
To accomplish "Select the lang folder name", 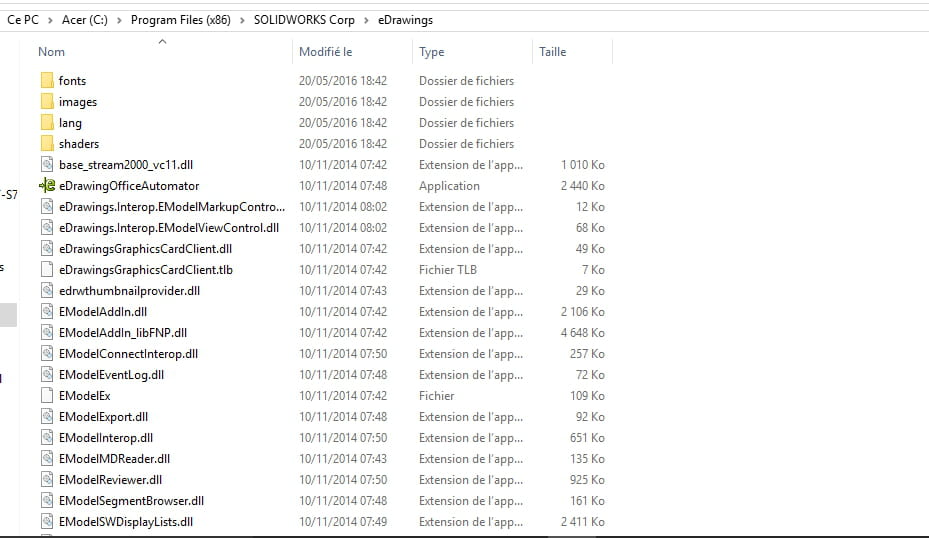I will point(70,123).
